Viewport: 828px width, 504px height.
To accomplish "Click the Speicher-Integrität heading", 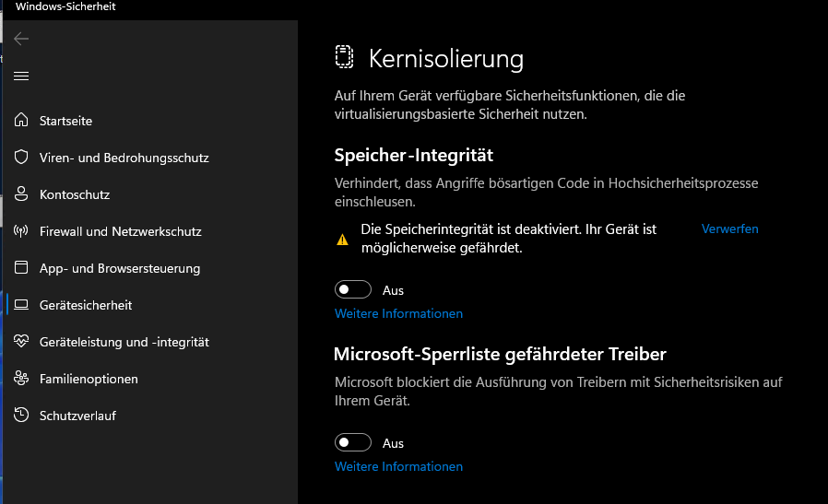I will click(x=414, y=155).
